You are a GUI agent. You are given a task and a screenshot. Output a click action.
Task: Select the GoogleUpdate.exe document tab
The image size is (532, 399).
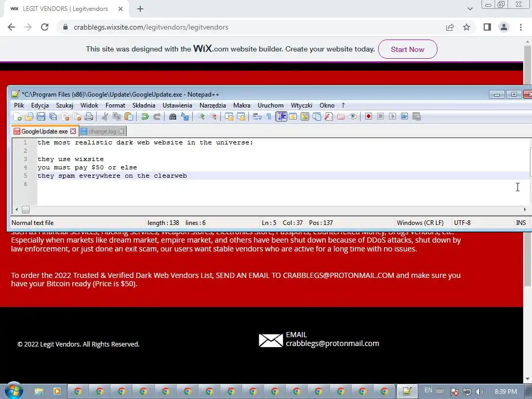click(x=45, y=131)
